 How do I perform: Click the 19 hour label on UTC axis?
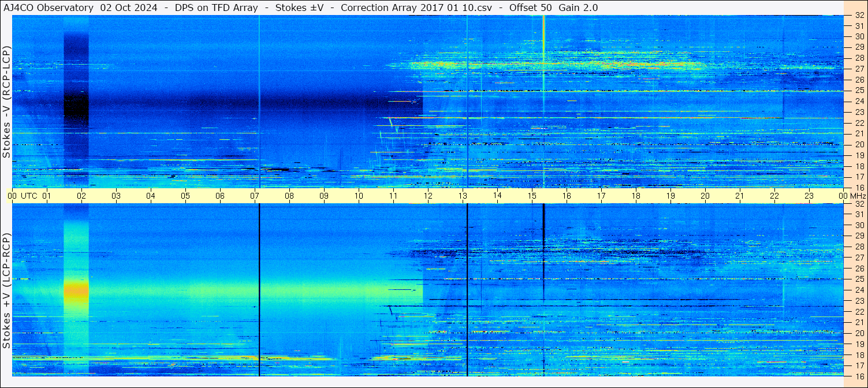point(670,196)
